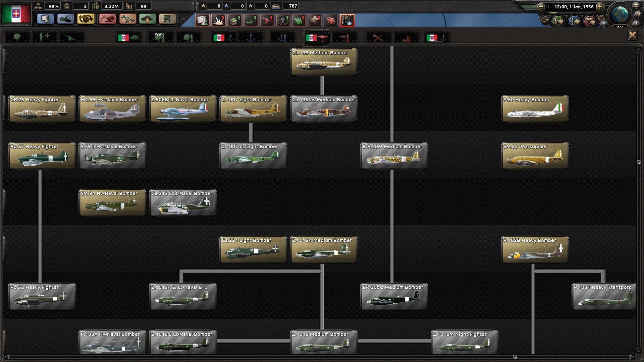Viewport: 644px width, 362px height.
Task: Open the Production wrench button
Action: 127,19
